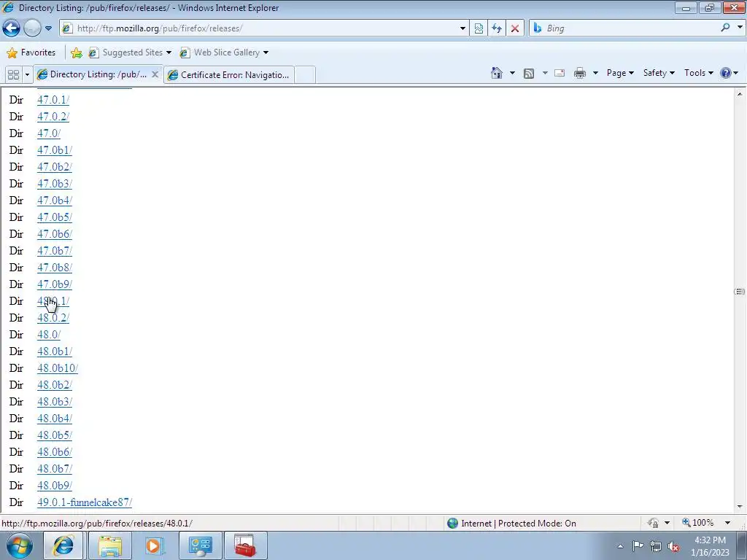
Task: Open the recent pages dropdown beside the Forward button
Action: click(48, 28)
